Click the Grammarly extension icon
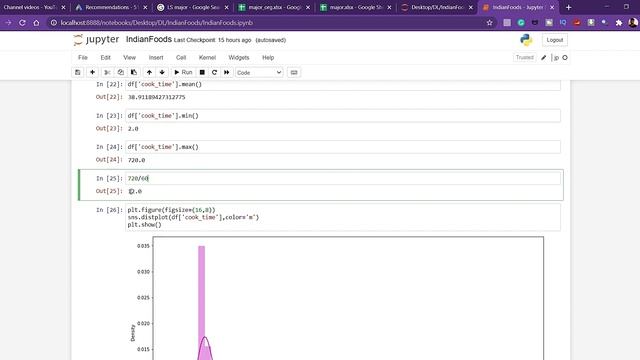The width and height of the screenshot is (640, 360). tap(521, 23)
